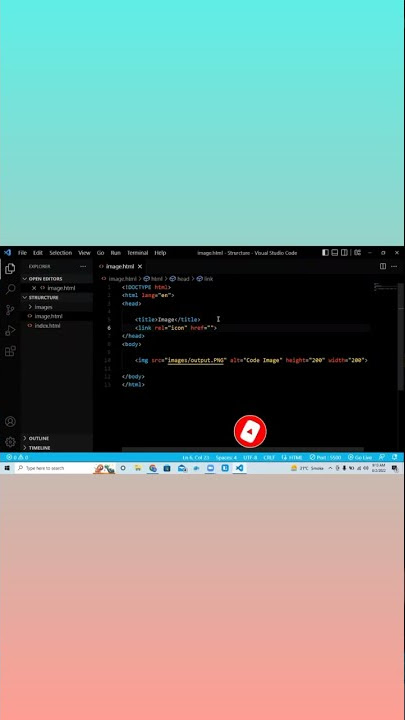
Task: Close the image.html editor tab
Action: point(140,266)
